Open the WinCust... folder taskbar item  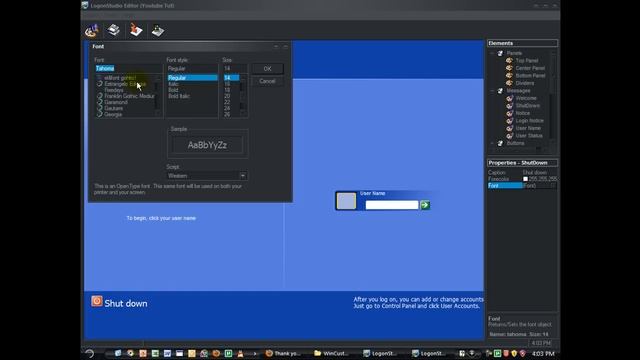pos(331,353)
